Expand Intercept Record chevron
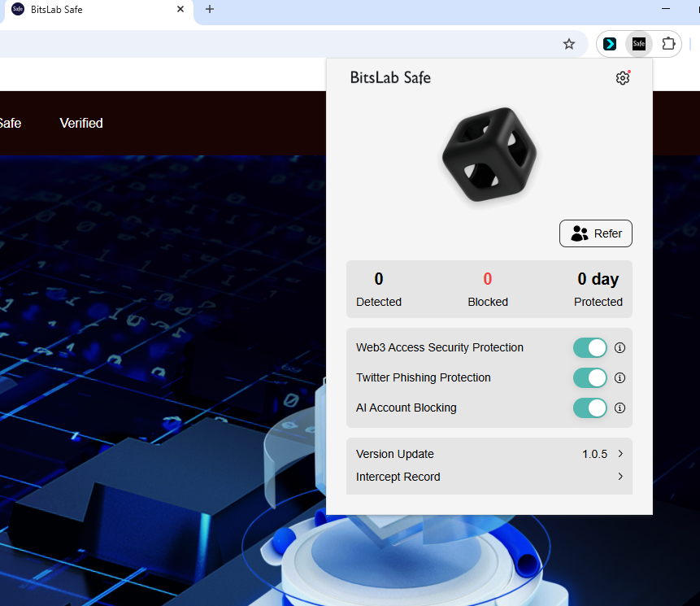 click(620, 477)
